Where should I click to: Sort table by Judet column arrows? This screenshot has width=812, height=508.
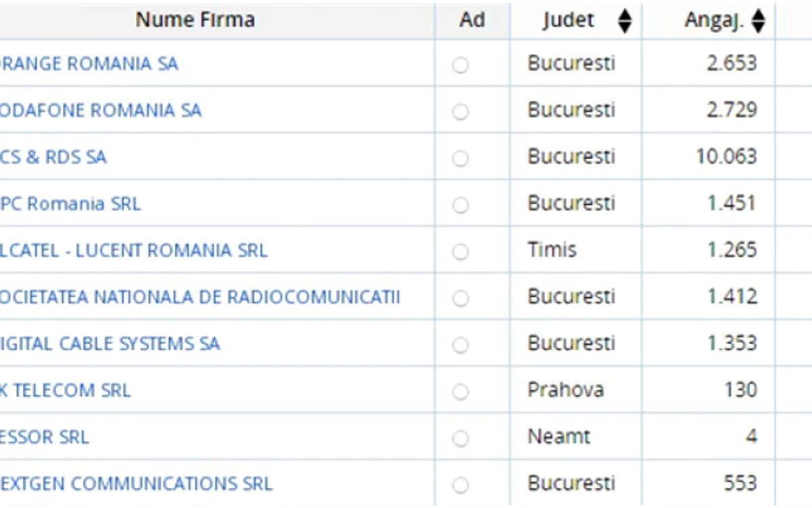(x=624, y=21)
